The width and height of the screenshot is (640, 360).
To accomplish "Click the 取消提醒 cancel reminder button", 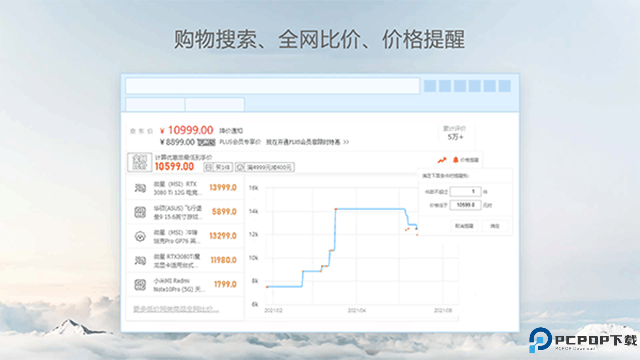I will (464, 226).
